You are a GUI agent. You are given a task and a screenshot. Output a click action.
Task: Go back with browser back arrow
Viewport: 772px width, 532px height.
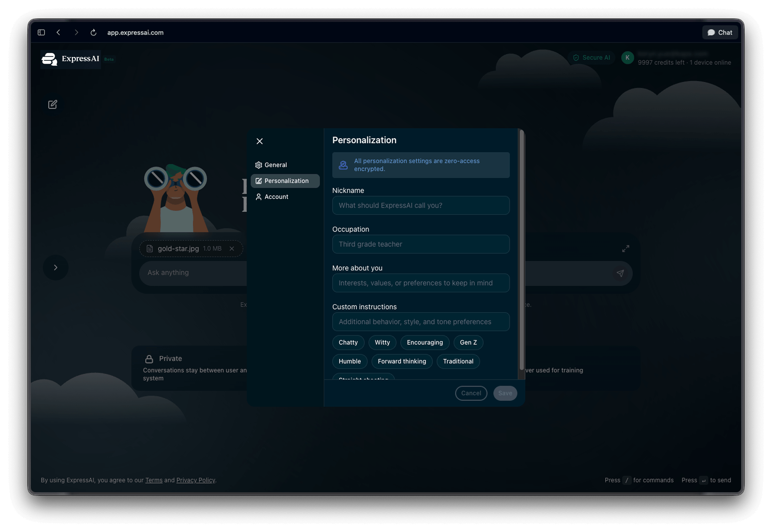click(x=59, y=32)
